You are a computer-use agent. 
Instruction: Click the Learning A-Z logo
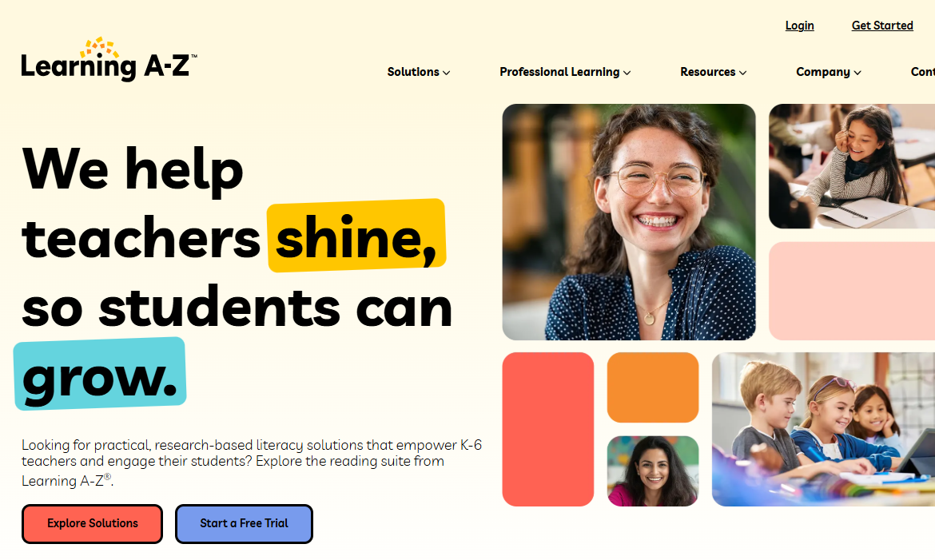click(109, 60)
